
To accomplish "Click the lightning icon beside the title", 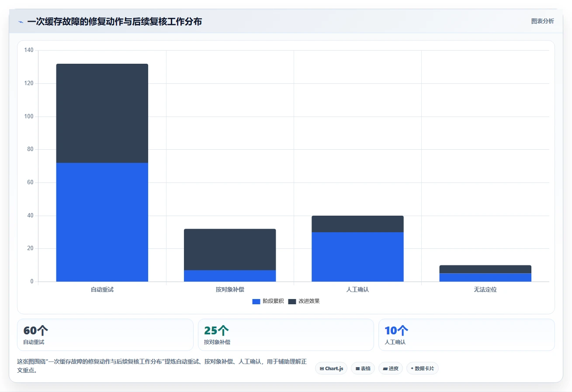I will tap(21, 22).
